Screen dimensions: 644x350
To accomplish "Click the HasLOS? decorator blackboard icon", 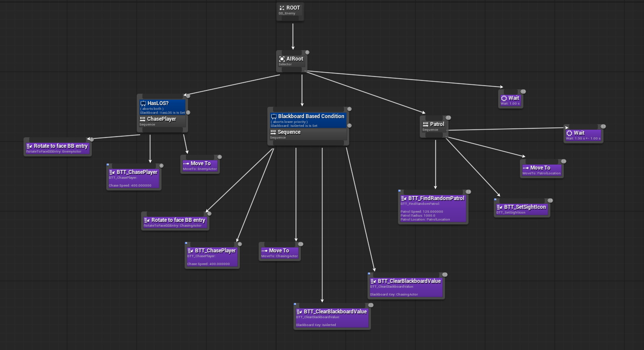I will (143, 104).
